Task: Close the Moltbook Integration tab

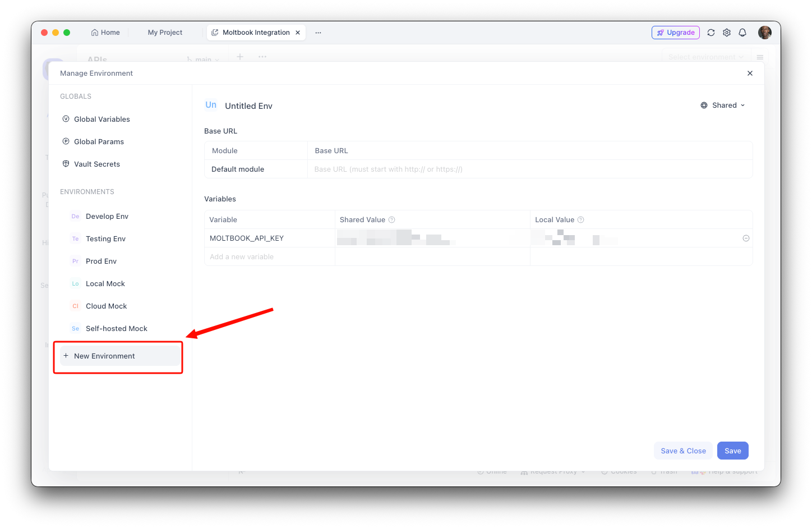Action: point(298,33)
